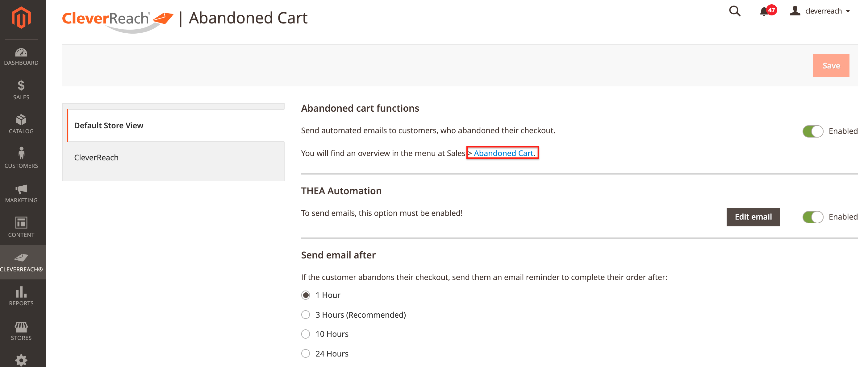Open the Stores storefront icon

coord(21,331)
